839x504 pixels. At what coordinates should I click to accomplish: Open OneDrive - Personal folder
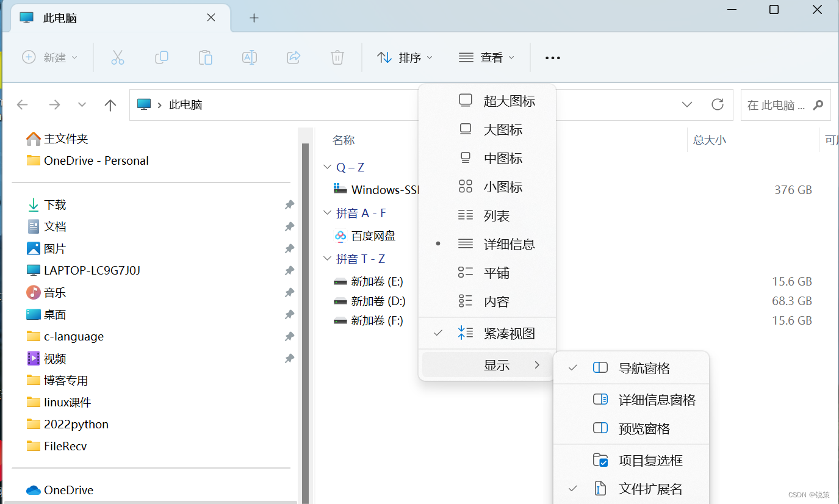[x=88, y=161]
